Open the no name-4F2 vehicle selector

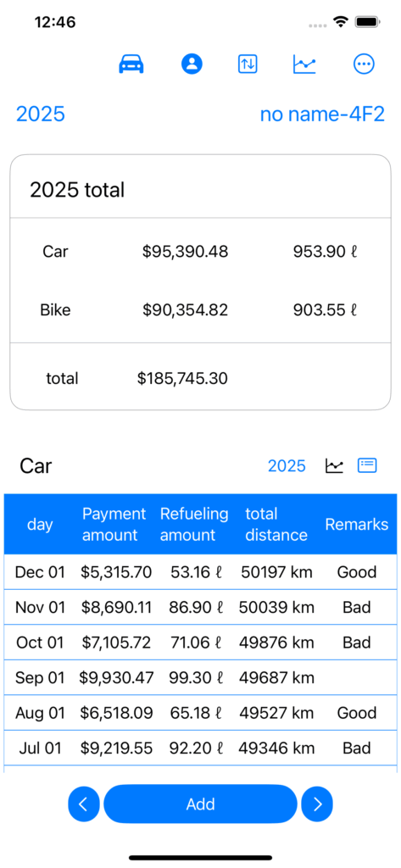tap(322, 114)
